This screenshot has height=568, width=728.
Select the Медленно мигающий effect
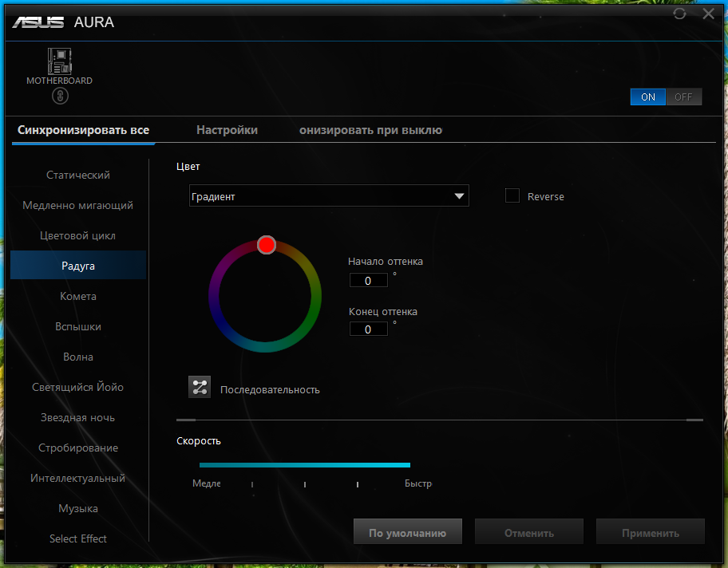point(78,205)
